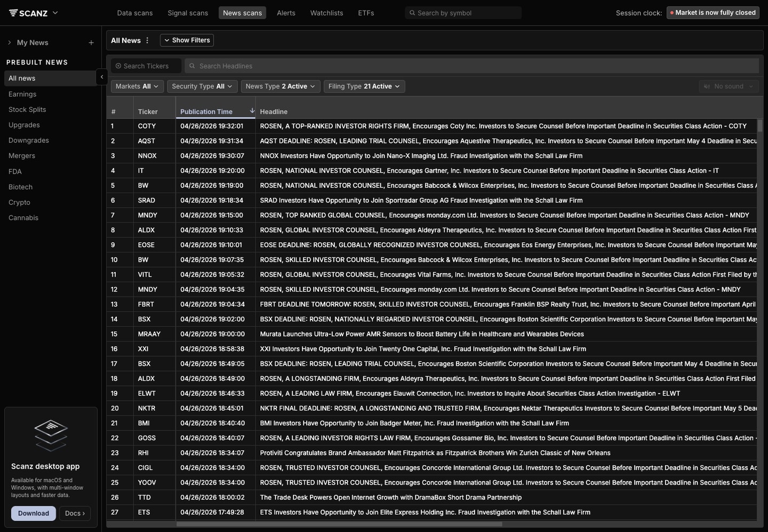Image resolution: width=768 pixels, height=532 pixels.
Task: Open the Watchlists tab
Action: [326, 13]
